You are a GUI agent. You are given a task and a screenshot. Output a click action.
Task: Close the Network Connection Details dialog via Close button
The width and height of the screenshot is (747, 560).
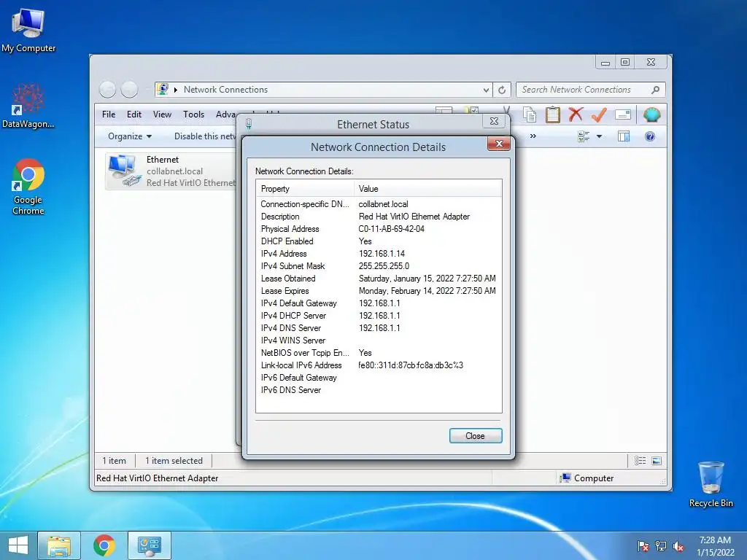[476, 436]
